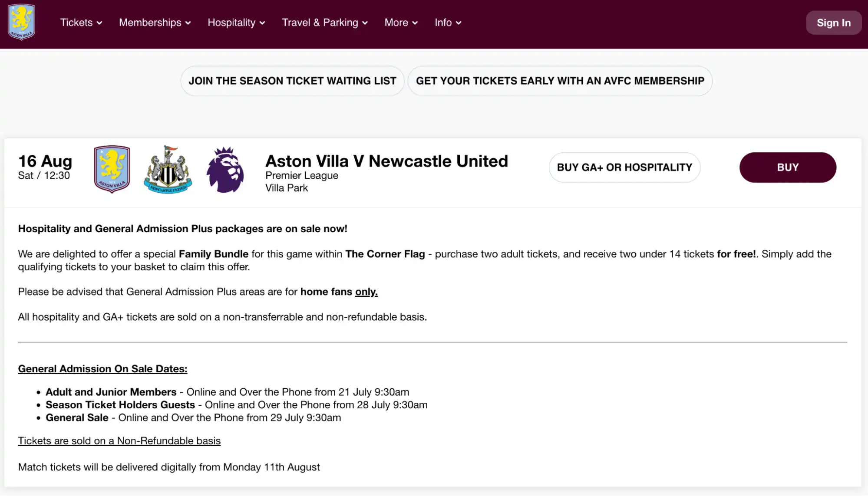Open the non-refundable tickets link
868x496 pixels.
coord(119,440)
